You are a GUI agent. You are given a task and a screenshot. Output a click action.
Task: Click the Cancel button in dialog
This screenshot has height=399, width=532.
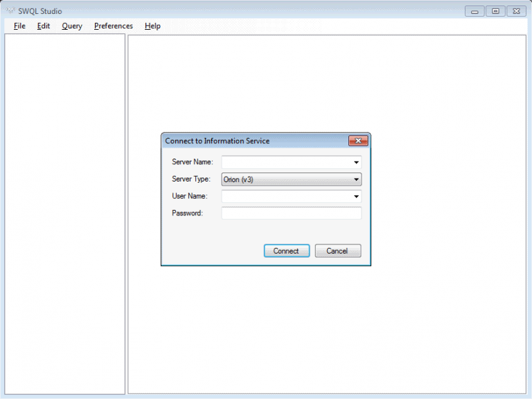[337, 251]
